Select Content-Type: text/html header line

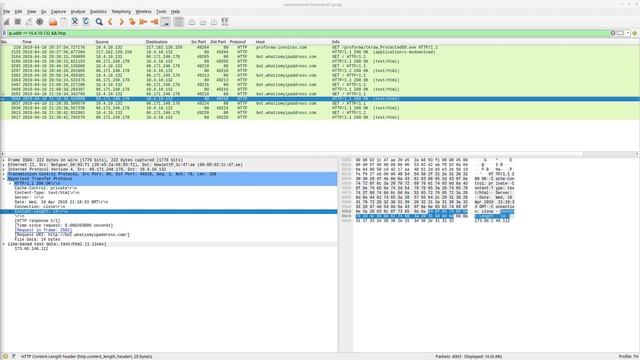pos(47,193)
